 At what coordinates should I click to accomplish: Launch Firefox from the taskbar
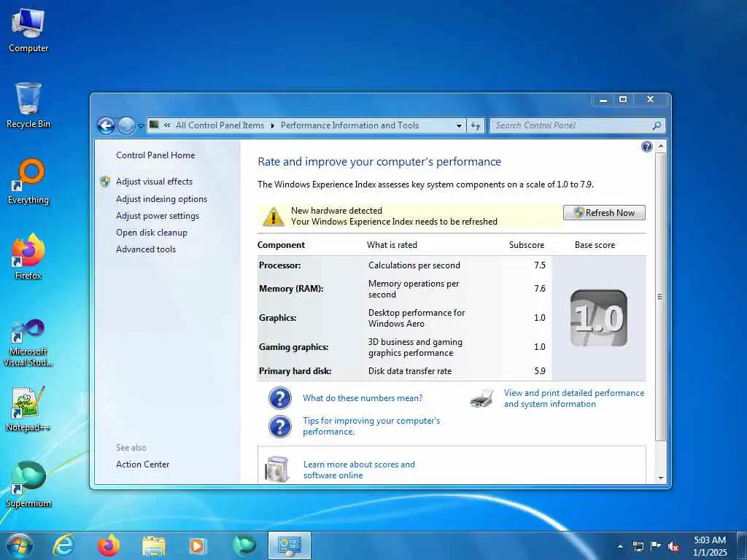point(109,545)
